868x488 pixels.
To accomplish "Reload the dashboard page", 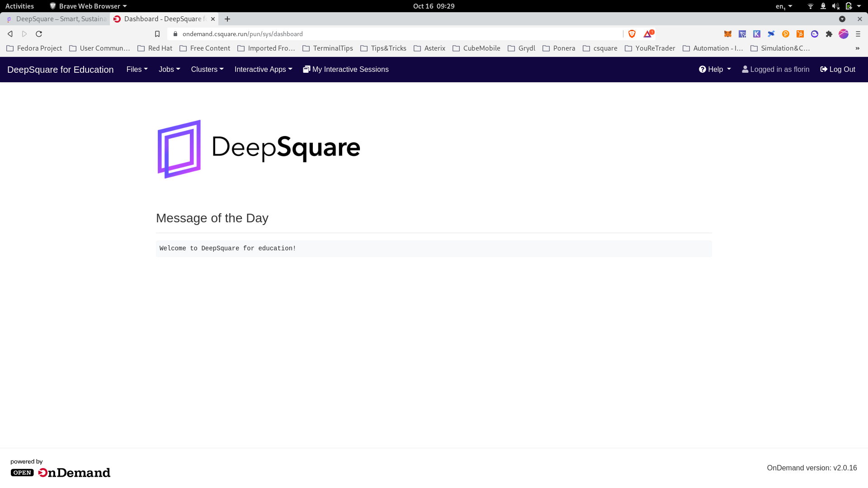I will pos(39,34).
